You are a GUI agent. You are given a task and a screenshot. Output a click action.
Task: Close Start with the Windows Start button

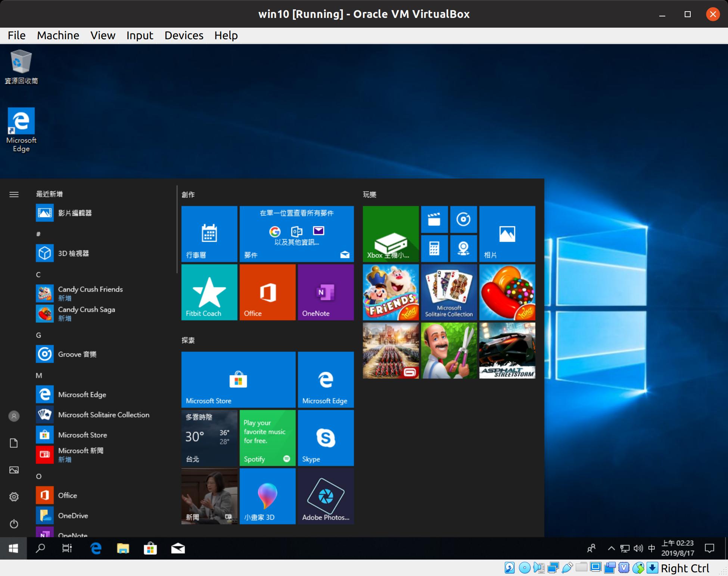tap(13, 548)
